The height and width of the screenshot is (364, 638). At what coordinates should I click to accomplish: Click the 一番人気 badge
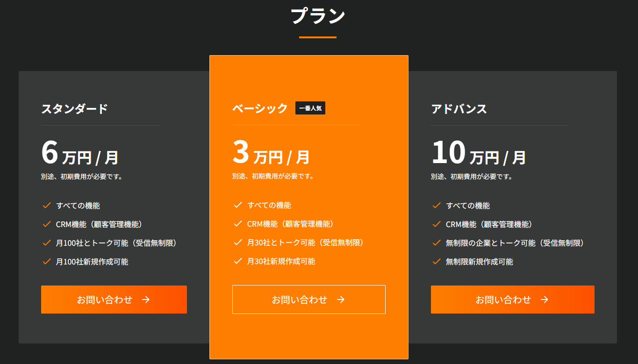[310, 108]
